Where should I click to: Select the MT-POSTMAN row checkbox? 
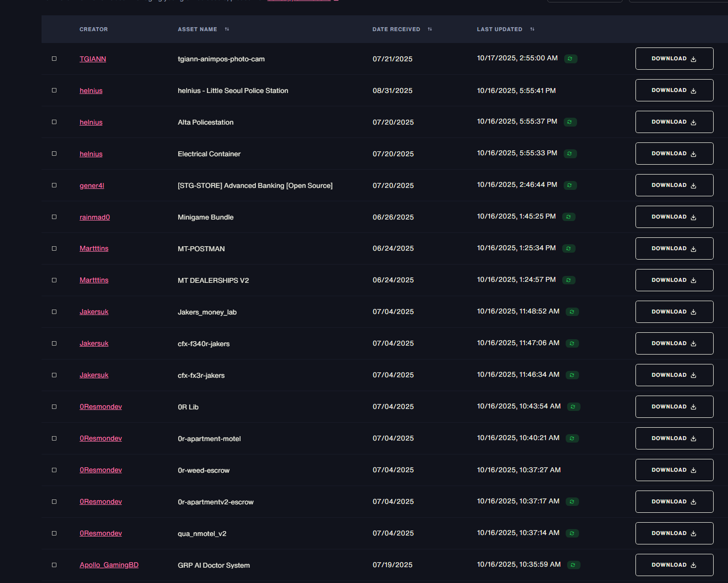54,249
